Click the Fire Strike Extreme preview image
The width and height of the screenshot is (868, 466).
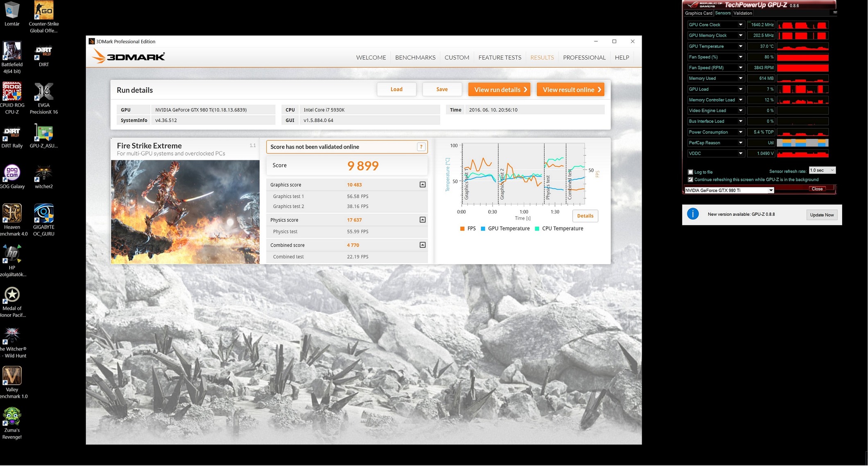click(185, 212)
